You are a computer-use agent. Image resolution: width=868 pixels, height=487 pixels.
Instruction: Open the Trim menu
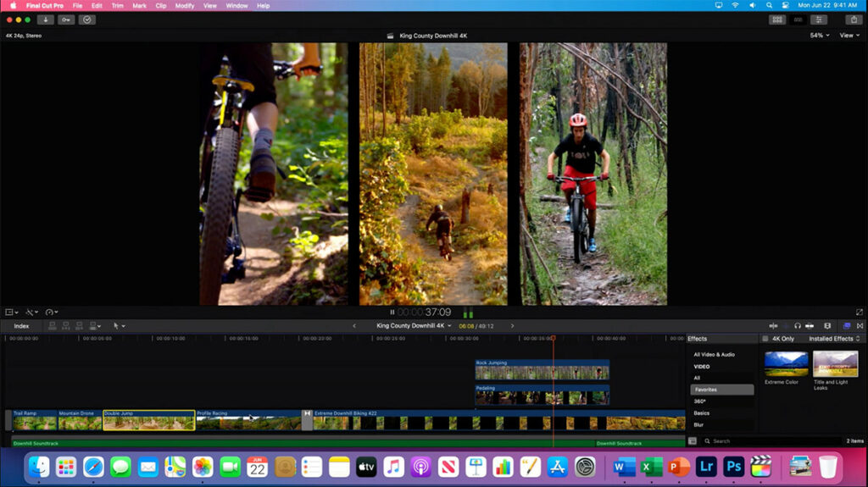tap(117, 6)
